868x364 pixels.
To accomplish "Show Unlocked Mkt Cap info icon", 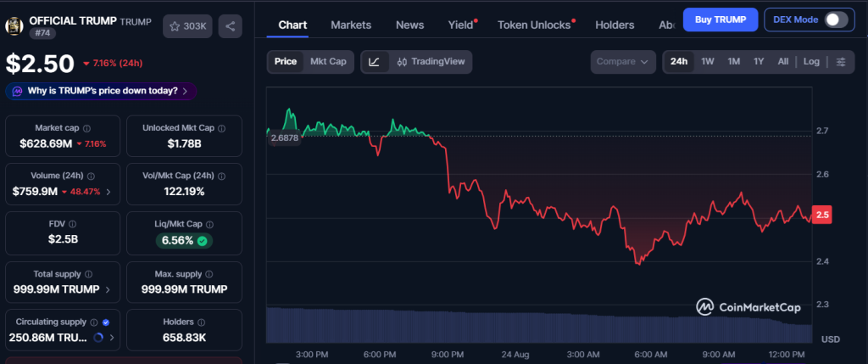I will pyautogui.click(x=221, y=128).
